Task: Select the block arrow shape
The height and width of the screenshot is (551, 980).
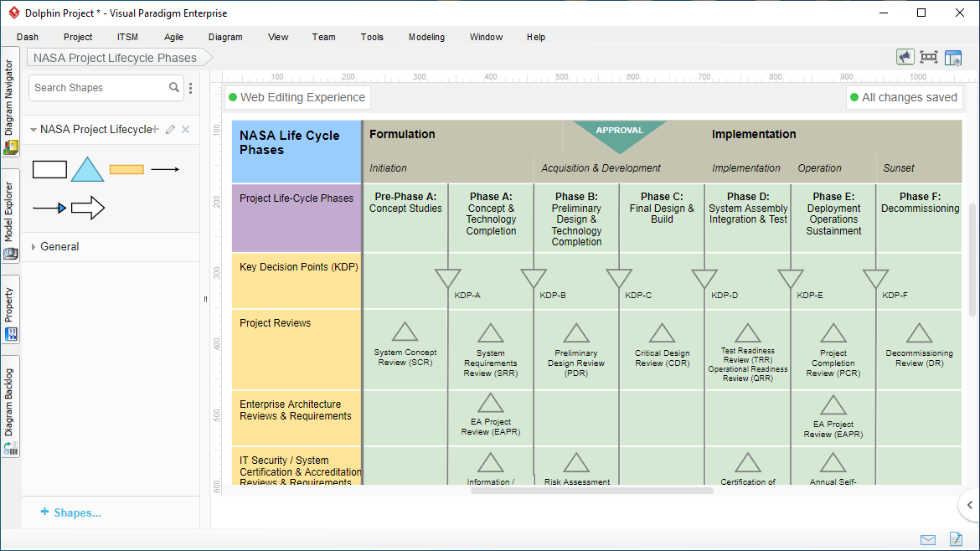Action: tap(87, 208)
